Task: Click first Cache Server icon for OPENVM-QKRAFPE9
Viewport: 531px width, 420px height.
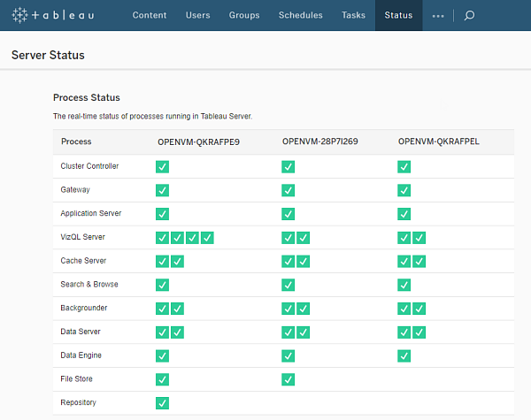Action: tap(162, 261)
